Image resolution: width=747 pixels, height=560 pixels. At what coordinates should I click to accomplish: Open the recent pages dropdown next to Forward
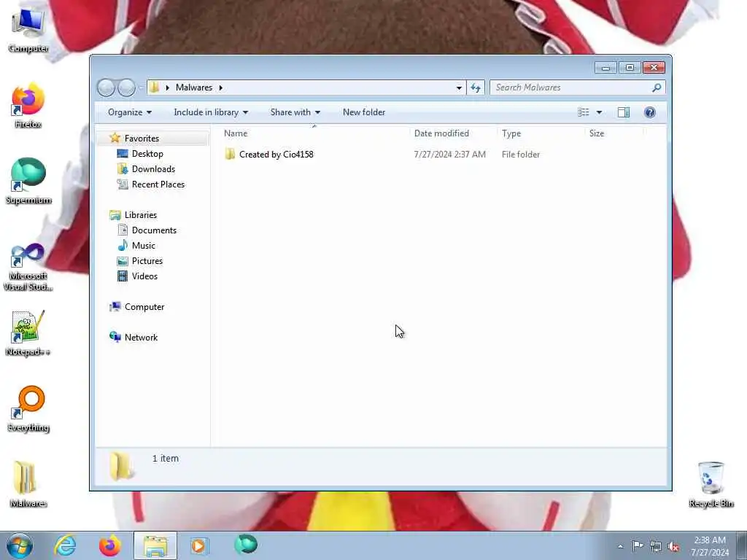pos(141,87)
